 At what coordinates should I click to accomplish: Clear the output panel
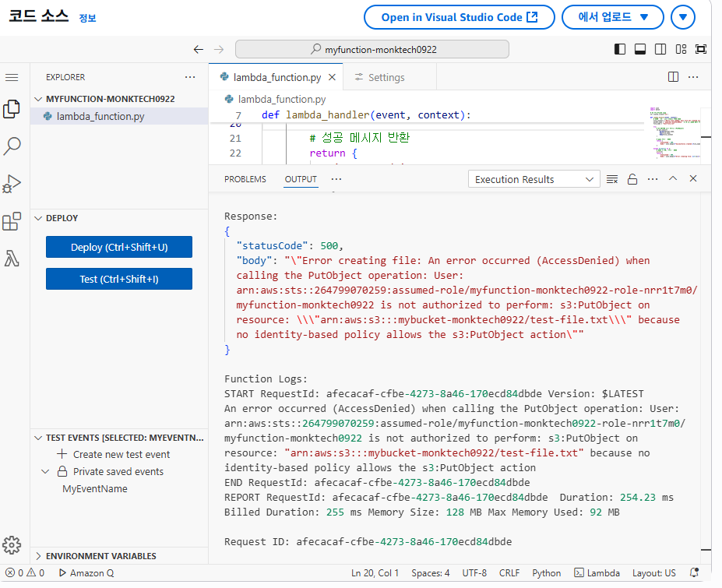point(612,179)
